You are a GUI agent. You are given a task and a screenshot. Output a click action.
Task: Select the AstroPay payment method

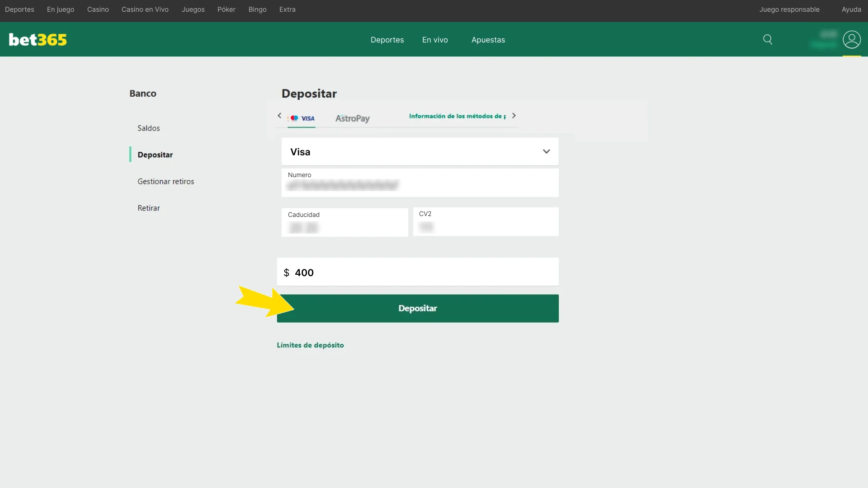(352, 119)
